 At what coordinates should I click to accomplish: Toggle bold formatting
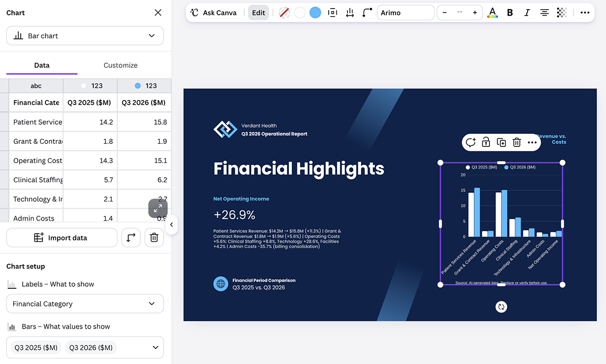(510, 13)
